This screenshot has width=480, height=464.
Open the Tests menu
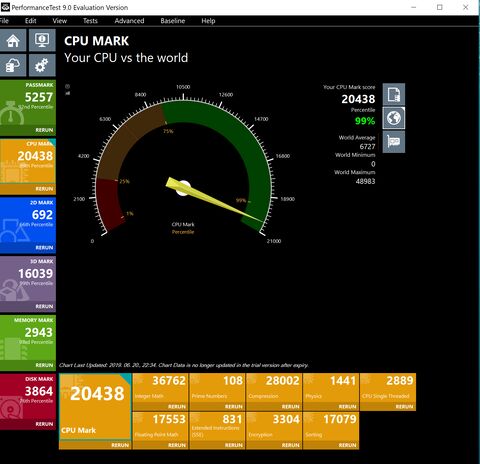click(x=90, y=21)
